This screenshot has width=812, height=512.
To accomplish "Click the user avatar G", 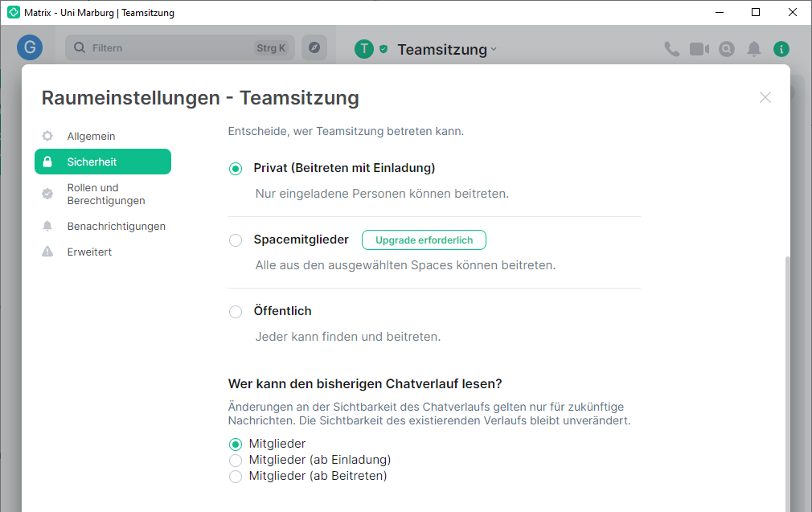I will click(30, 47).
